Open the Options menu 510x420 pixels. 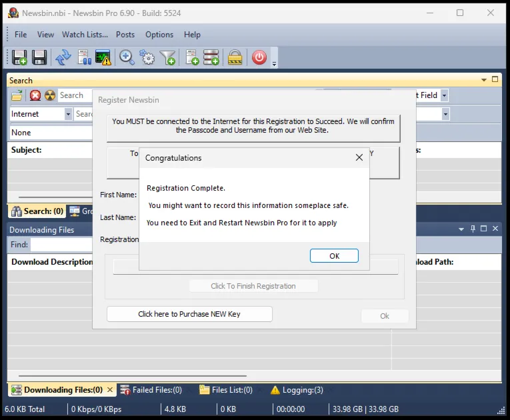[x=159, y=35]
